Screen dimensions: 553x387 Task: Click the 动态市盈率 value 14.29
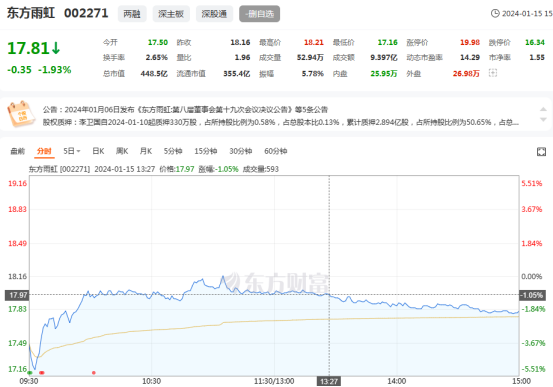[x=470, y=58]
